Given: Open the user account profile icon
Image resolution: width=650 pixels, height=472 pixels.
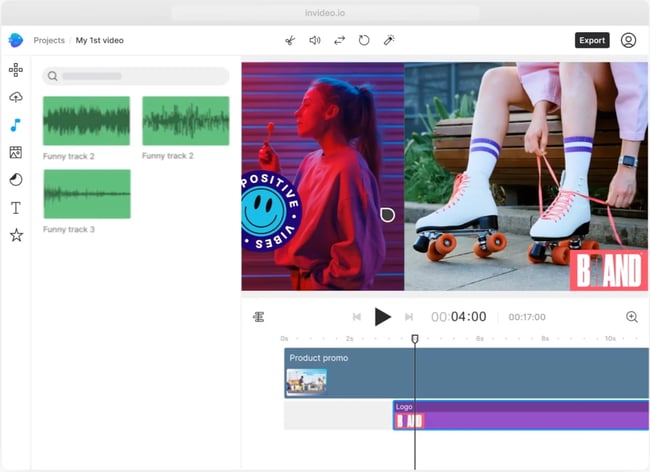Looking at the screenshot, I should pos(628,40).
